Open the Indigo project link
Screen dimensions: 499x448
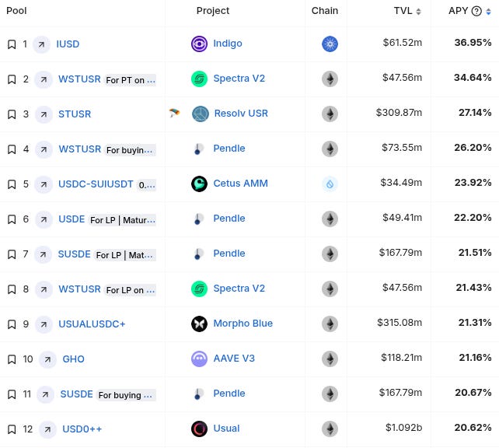(228, 44)
